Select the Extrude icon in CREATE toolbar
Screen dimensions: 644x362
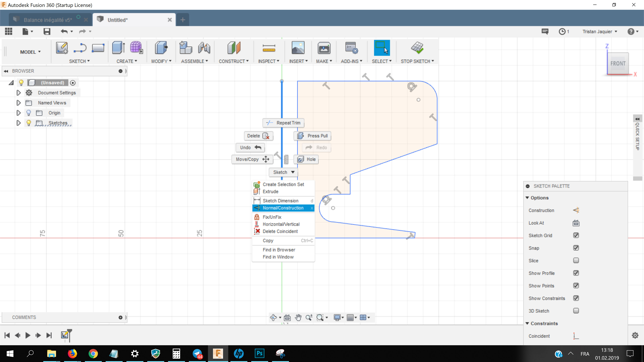(118, 47)
